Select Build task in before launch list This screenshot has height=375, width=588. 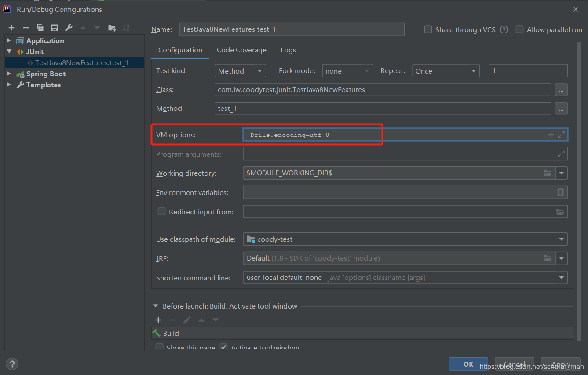click(x=362, y=333)
